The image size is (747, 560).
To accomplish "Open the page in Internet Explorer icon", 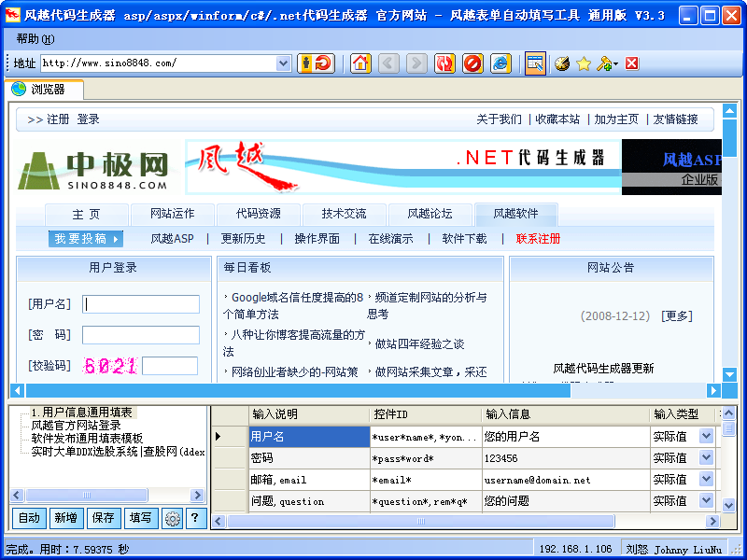I will 500,63.
